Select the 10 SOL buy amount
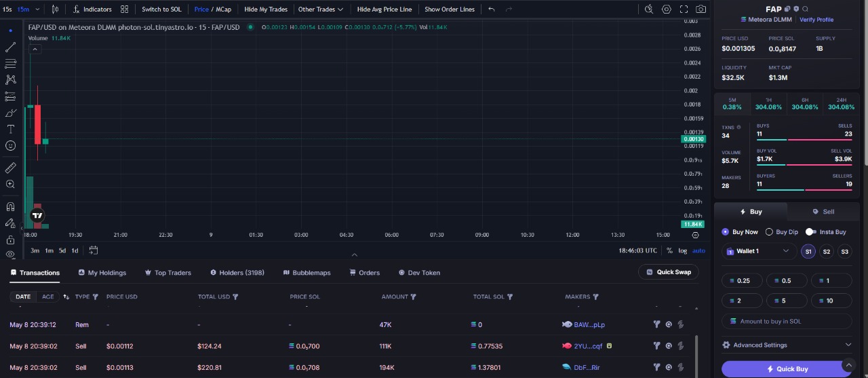 click(831, 301)
